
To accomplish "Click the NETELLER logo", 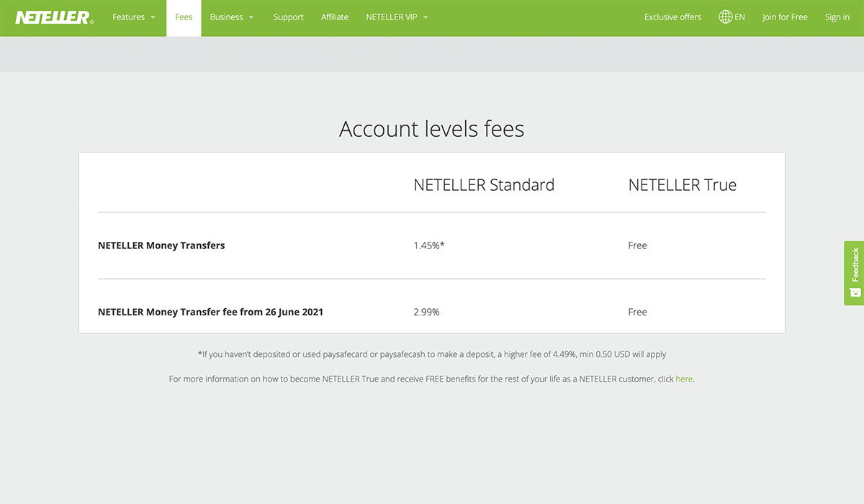I will (55, 17).
